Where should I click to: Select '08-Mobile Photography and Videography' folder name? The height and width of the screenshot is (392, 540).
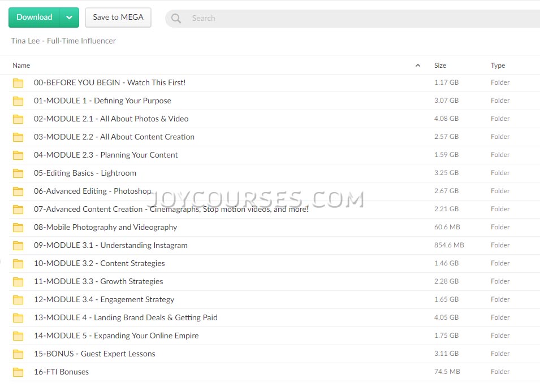click(x=105, y=227)
